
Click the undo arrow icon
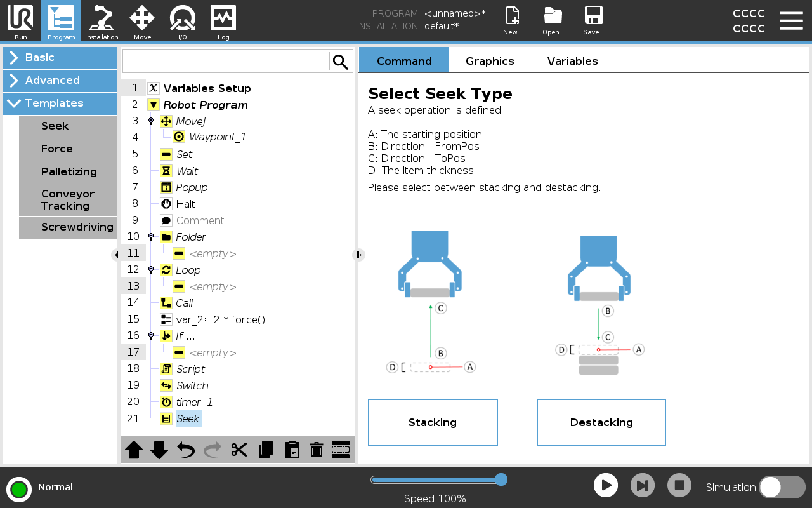[x=186, y=450]
